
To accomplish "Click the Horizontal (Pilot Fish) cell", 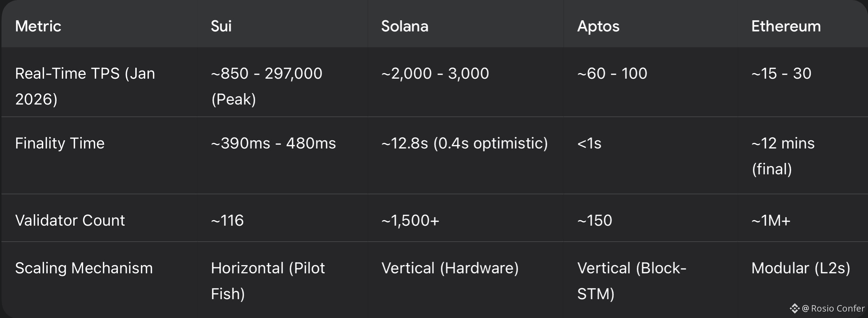I will [268, 281].
